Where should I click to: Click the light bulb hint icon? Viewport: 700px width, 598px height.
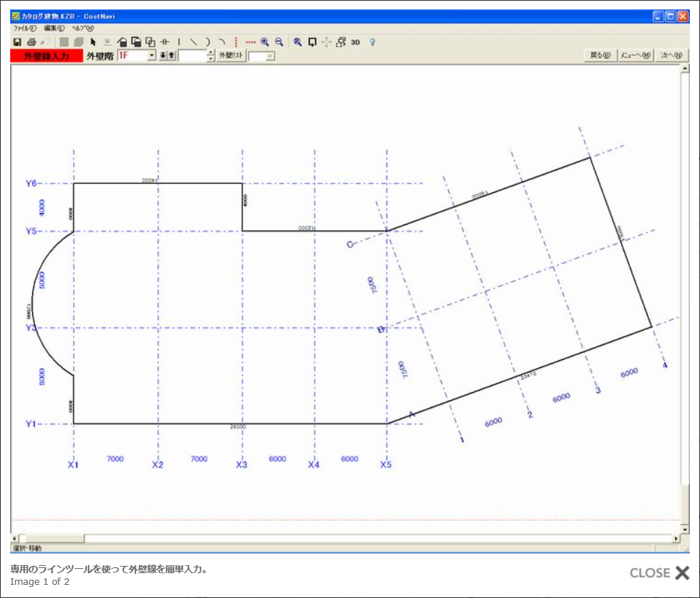372,42
